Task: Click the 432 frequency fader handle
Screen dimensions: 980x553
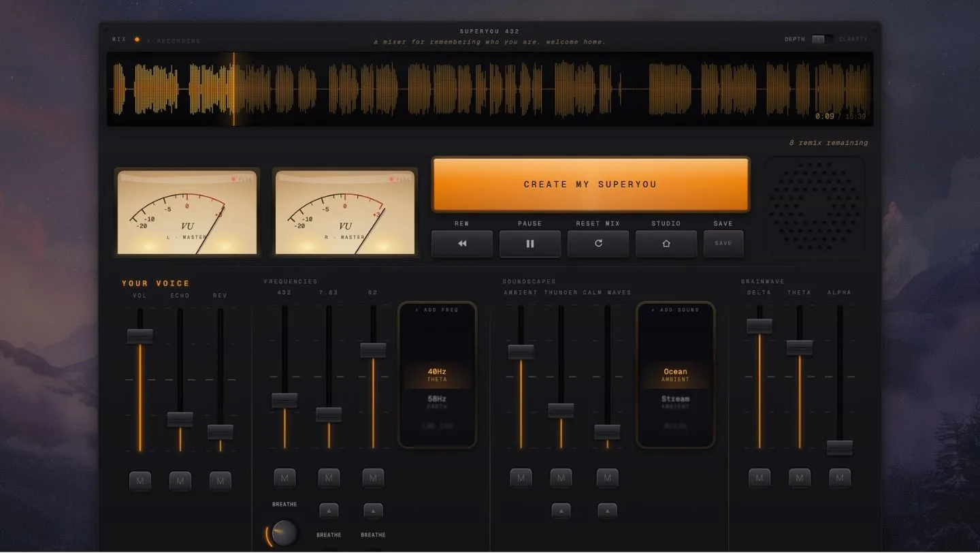Action: click(284, 400)
